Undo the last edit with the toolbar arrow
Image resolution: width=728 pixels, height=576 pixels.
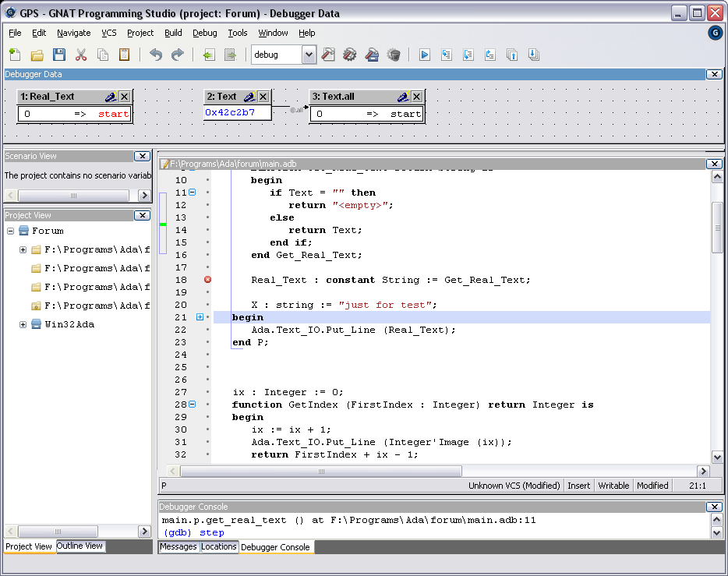155,55
